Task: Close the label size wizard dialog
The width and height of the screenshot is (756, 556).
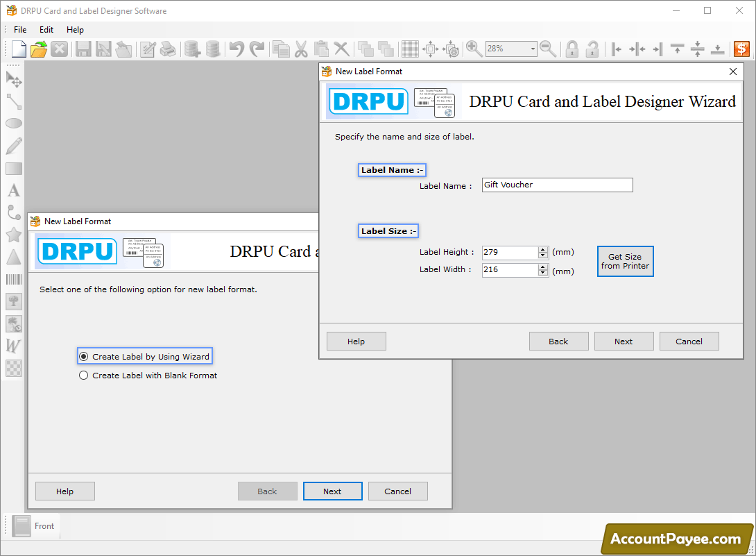Action: point(733,71)
